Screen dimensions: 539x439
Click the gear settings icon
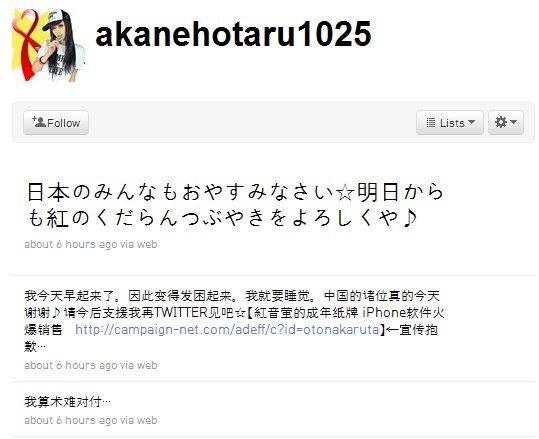click(501, 122)
